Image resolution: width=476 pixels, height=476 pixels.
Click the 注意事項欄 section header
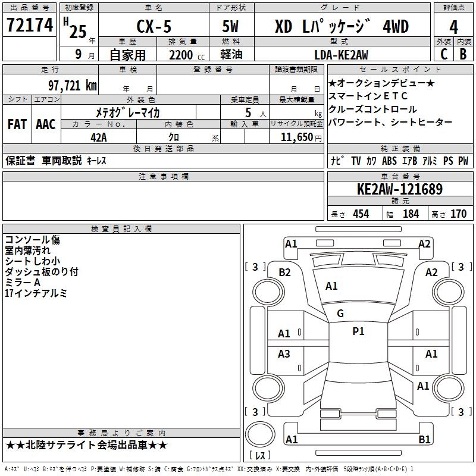[163, 176]
